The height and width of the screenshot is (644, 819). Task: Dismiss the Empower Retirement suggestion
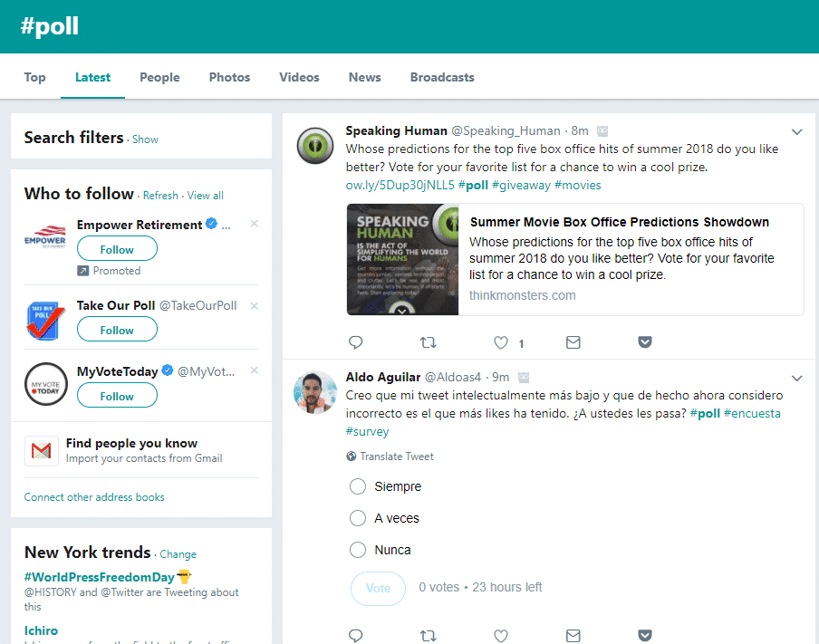pos(254,223)
